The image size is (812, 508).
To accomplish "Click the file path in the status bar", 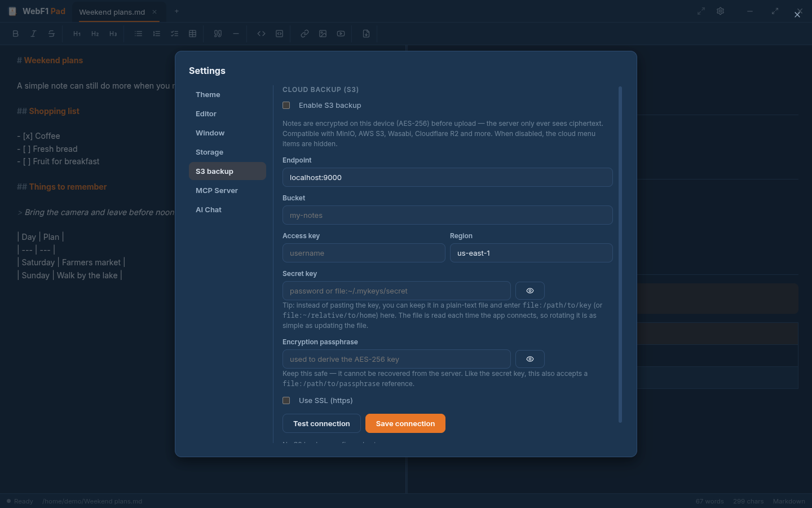I will point(92,501).
